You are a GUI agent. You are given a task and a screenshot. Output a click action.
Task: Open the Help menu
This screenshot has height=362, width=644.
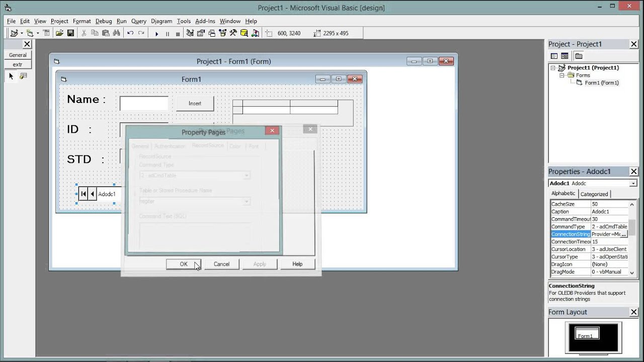click(251, 21)
